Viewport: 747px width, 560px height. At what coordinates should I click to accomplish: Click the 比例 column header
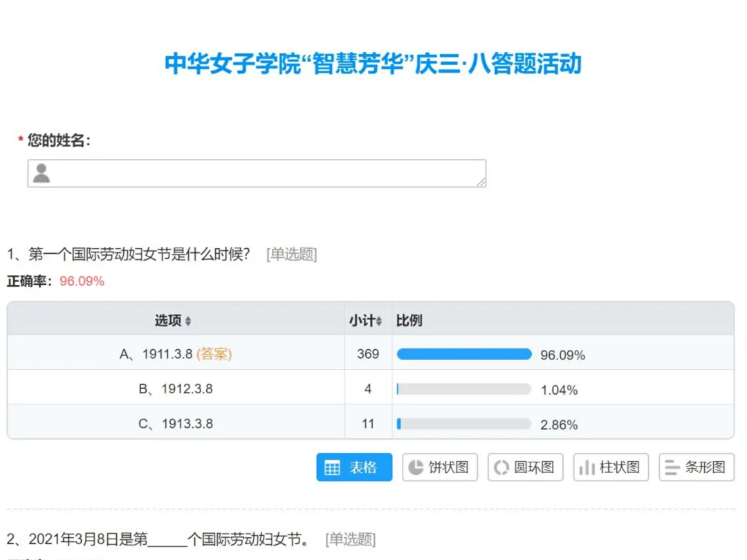pyautogui.click(x=409, y=321)
